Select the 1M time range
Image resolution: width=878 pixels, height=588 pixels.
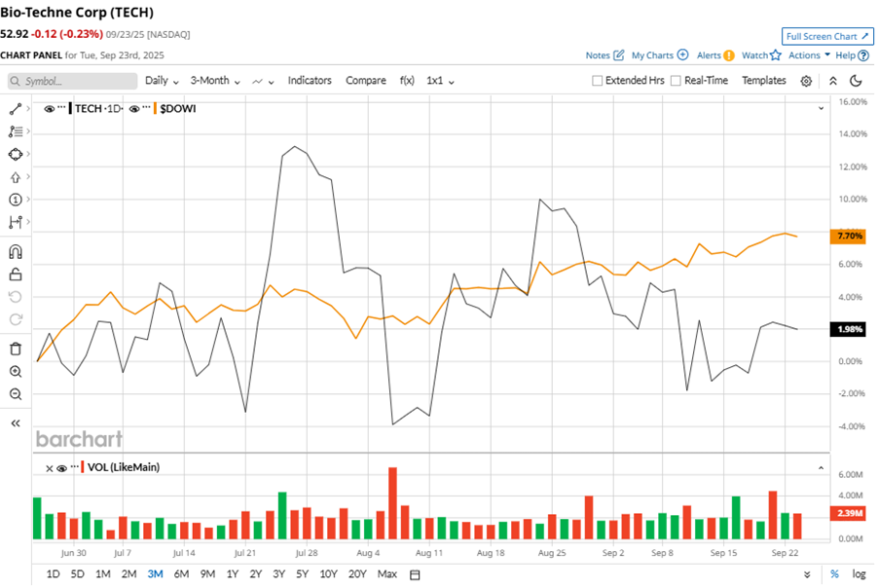(103, 574)
